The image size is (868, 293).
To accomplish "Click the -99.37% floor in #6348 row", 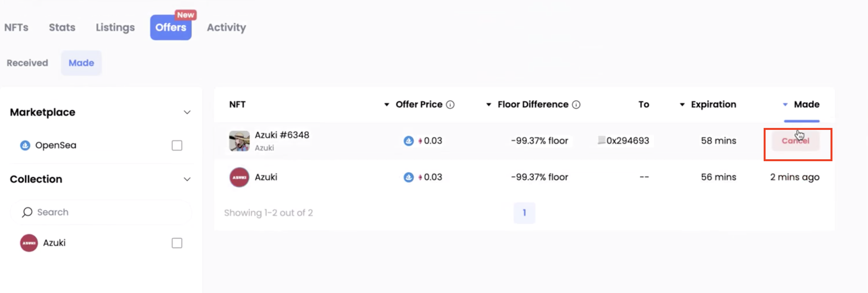I will tap(540, 141).
